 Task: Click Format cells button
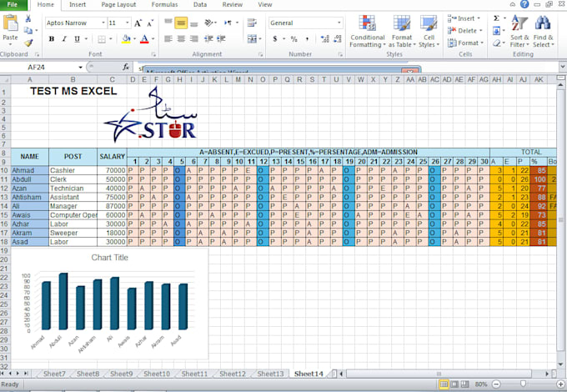pos(466,43)
